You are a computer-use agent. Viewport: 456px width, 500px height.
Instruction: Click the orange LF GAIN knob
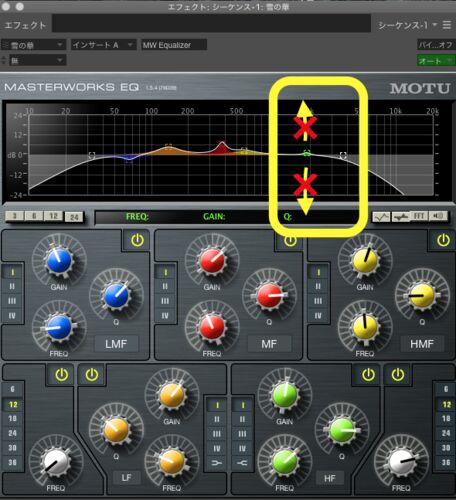point(172,396)
